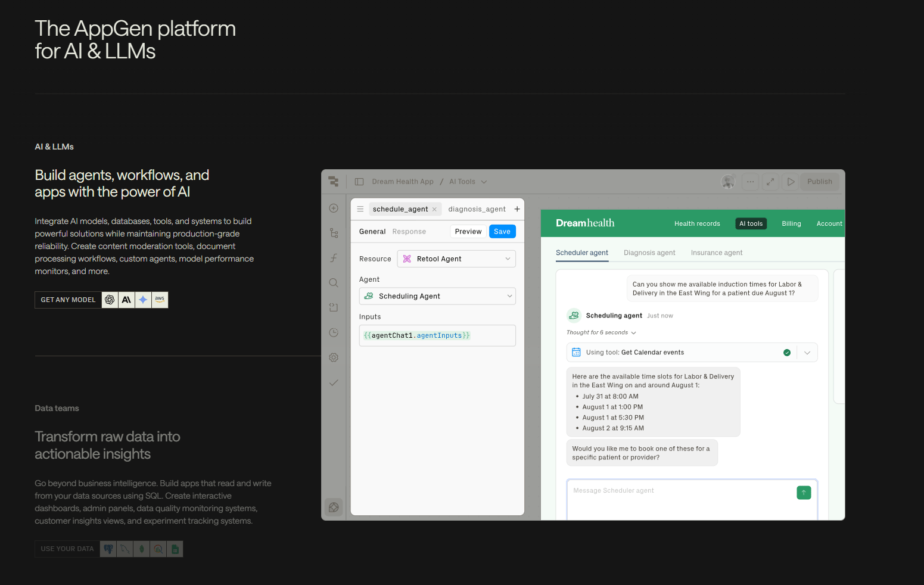The height and width of the screenshot is (585, 924).
Task: Click the AWS logo icon
Action: 160,300
